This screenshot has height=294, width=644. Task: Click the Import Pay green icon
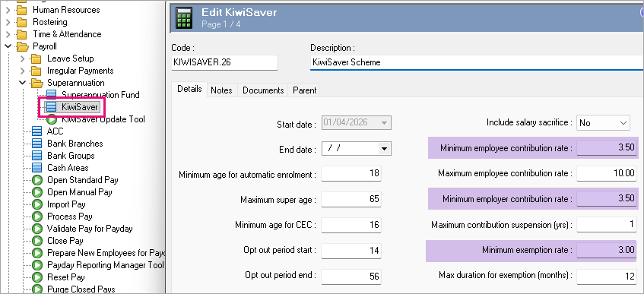[37, 204]
